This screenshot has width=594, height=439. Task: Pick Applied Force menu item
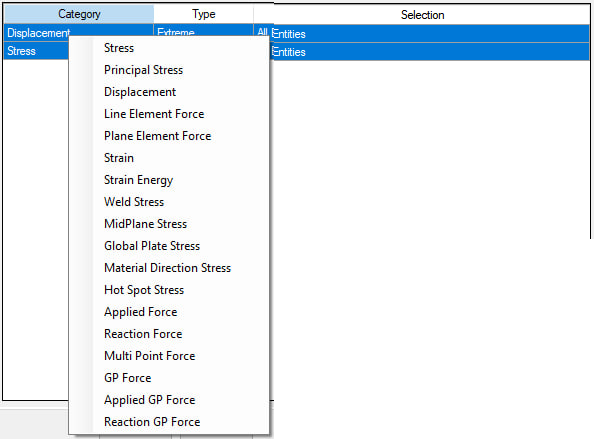coord(169,312)
